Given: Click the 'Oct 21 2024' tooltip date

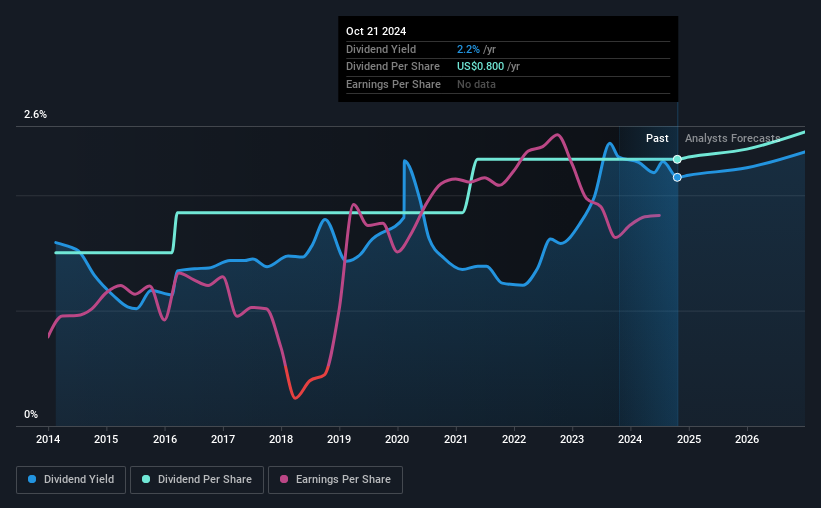Looking at the screenshot, I should click(x=376, y=31).
